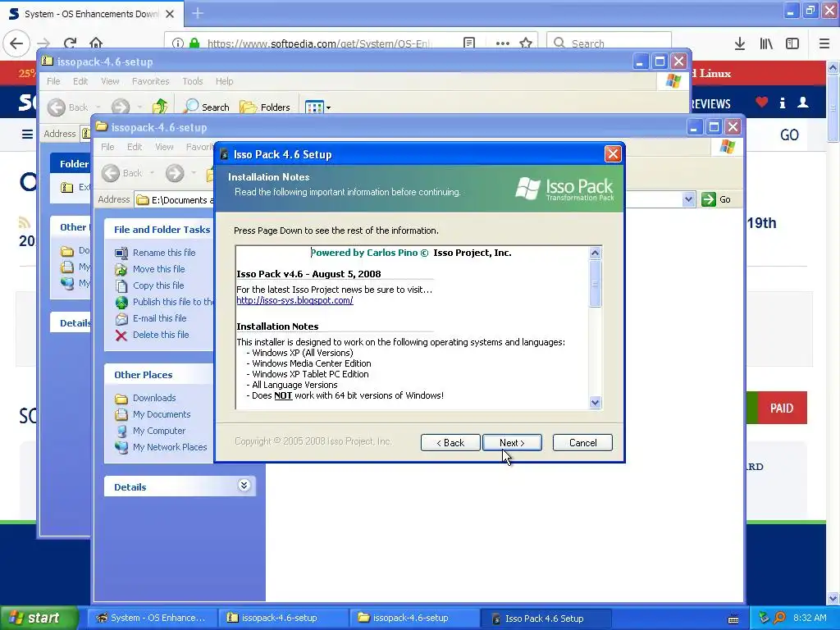Click Folders in rear issopack window toolbar
840x630 pixels.
point(265,107)
